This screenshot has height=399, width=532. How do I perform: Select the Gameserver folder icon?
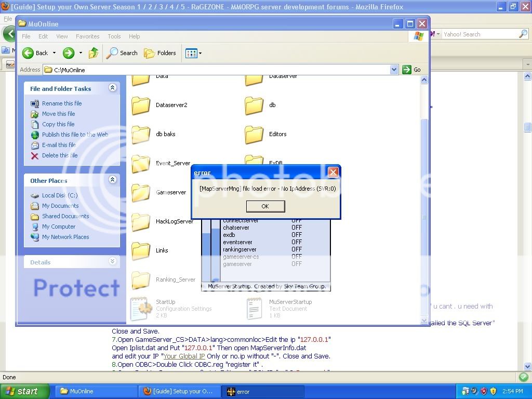[141, 193]
